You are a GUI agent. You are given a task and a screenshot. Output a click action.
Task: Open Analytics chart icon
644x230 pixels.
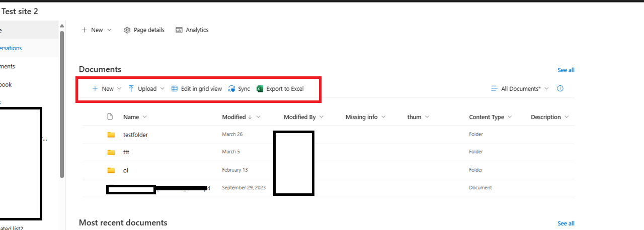tap(179, 30)
